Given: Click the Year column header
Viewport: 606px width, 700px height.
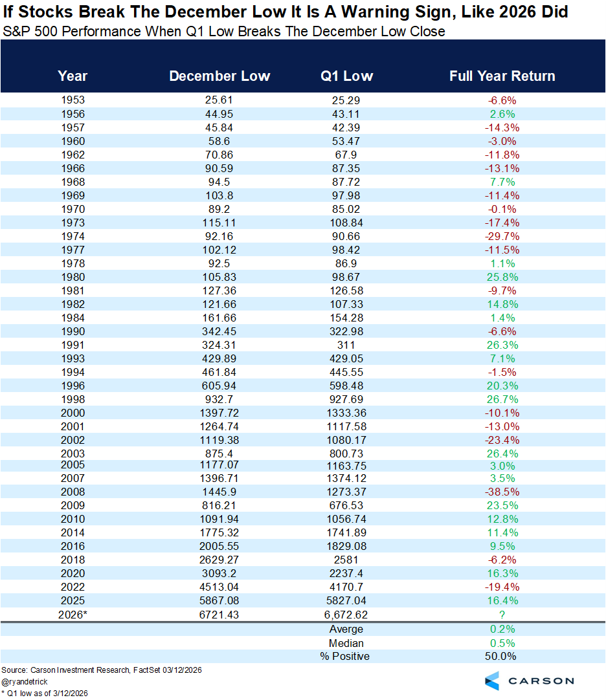Looking at the screenshot, I should (x=73, y=76).
